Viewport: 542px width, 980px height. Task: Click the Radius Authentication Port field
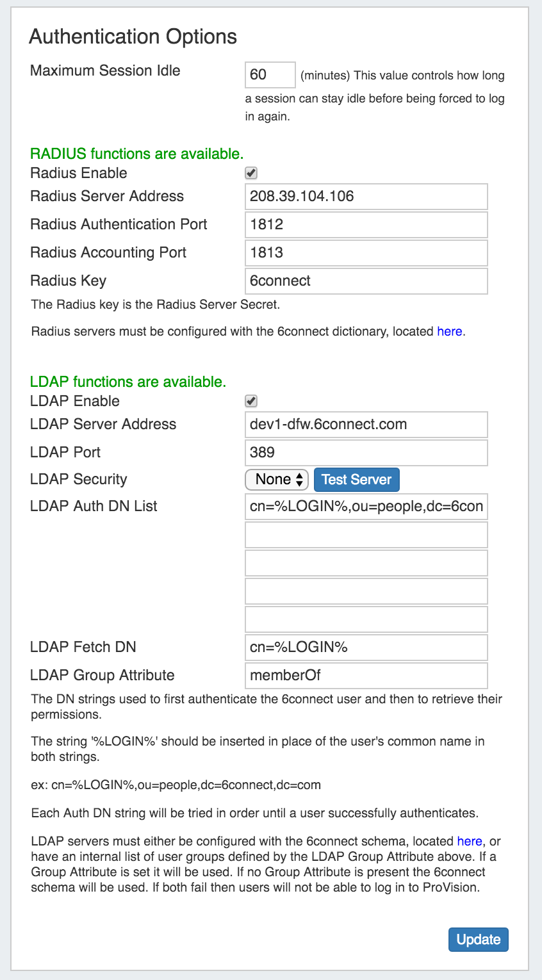(366, 225)
